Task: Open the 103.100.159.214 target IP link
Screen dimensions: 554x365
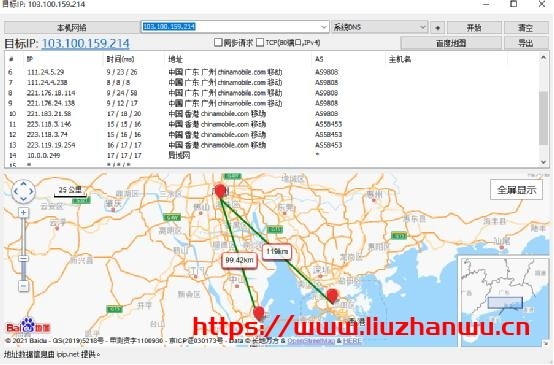Action: click(x=86, y=43)
